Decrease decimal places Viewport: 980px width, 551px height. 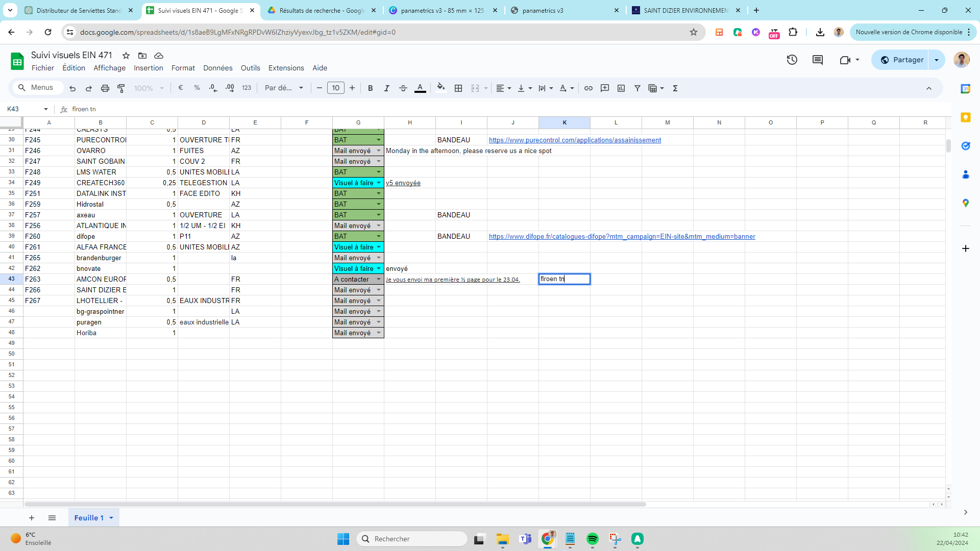213,88
